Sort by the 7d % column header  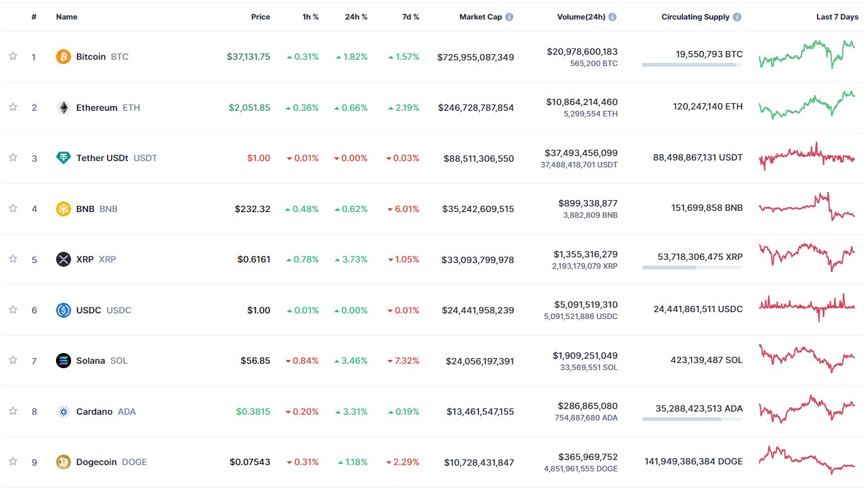tap(410, 17)
